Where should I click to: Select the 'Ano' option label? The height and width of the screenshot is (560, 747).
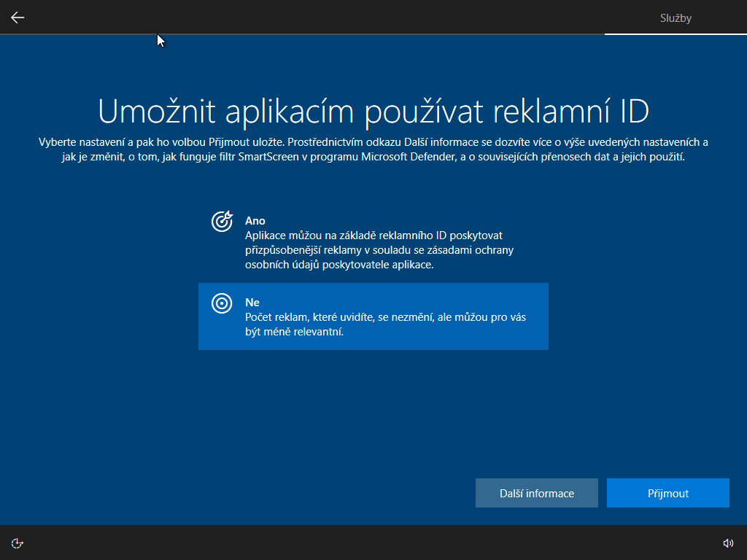(x=255, y=221)
